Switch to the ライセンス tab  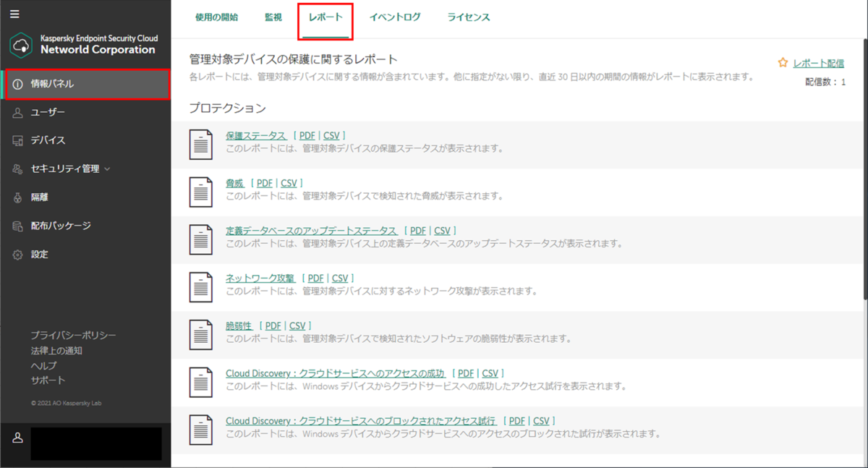click(x=468, y=18)
